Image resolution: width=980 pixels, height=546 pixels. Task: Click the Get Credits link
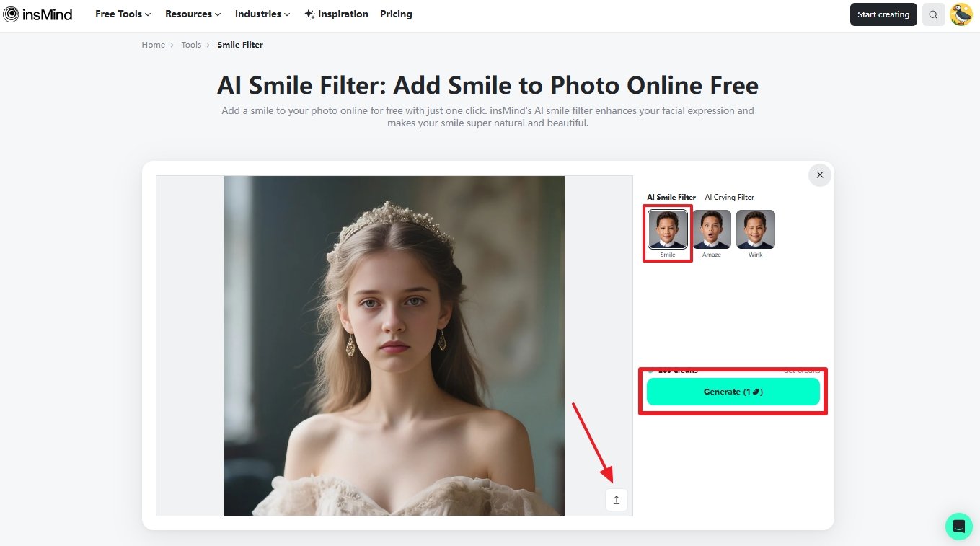coord(802,371)
